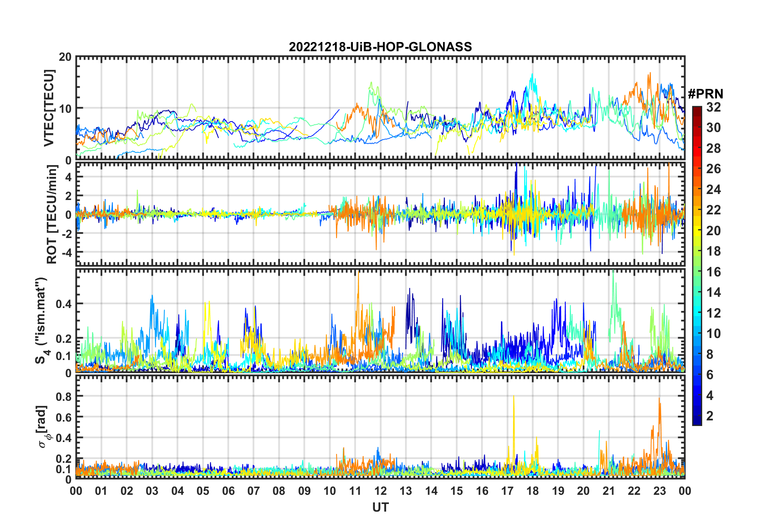
Task: Click the UT x-axis label
Action: (x=380, y=507)
